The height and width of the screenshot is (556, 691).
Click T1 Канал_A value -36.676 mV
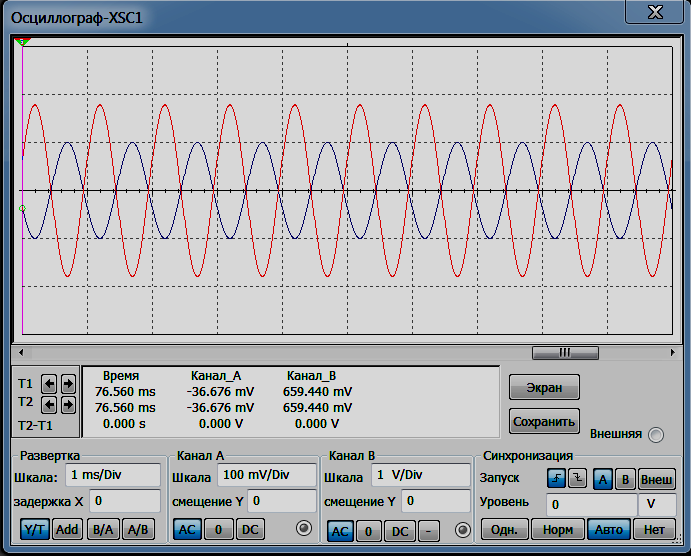pos(220,392)
